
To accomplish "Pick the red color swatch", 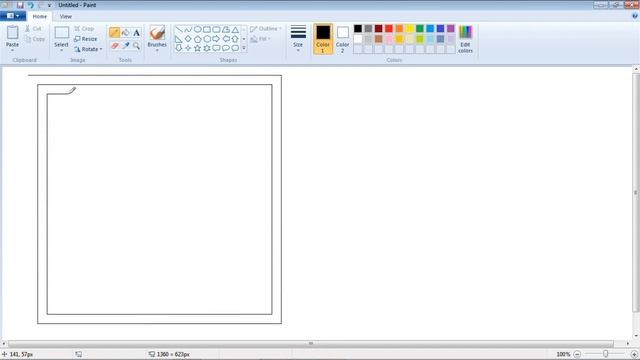I will 389,29.
